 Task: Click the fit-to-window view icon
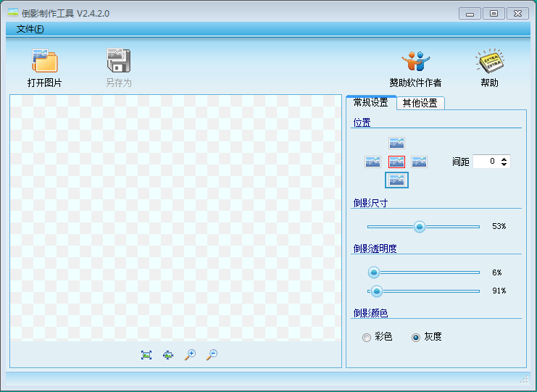pos(146,354)
